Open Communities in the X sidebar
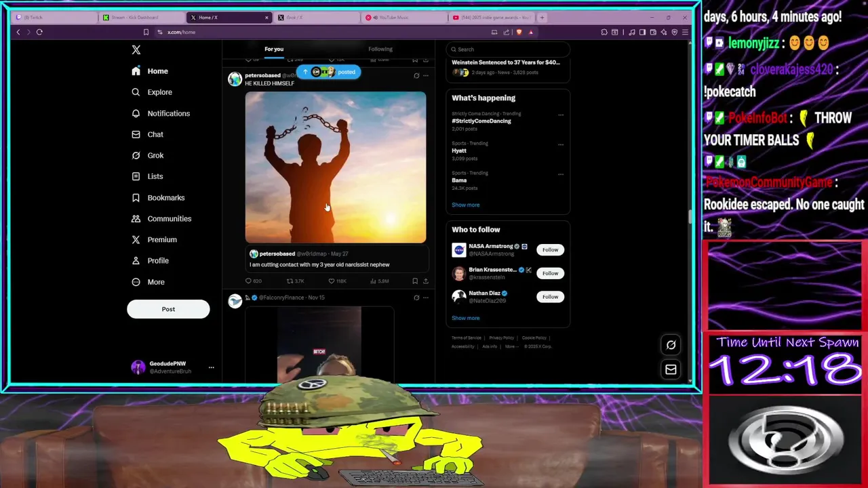868x488 pixels. point(161,218)
